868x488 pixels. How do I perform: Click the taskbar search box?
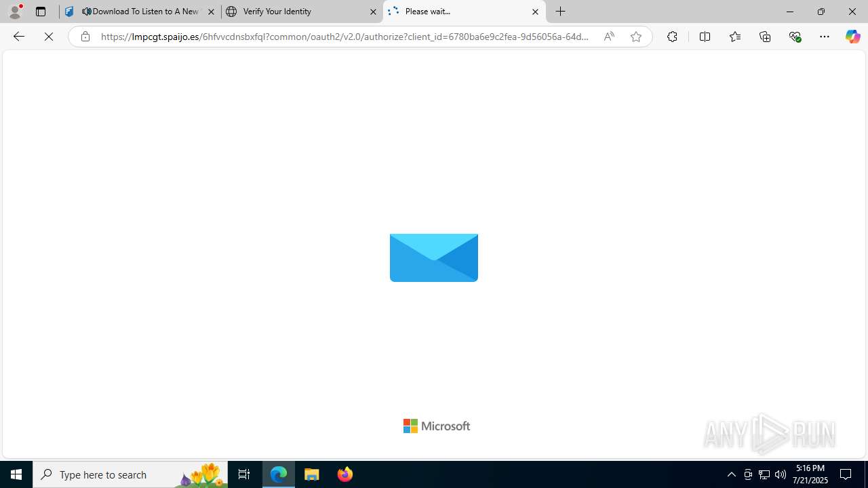click(130, 474)
